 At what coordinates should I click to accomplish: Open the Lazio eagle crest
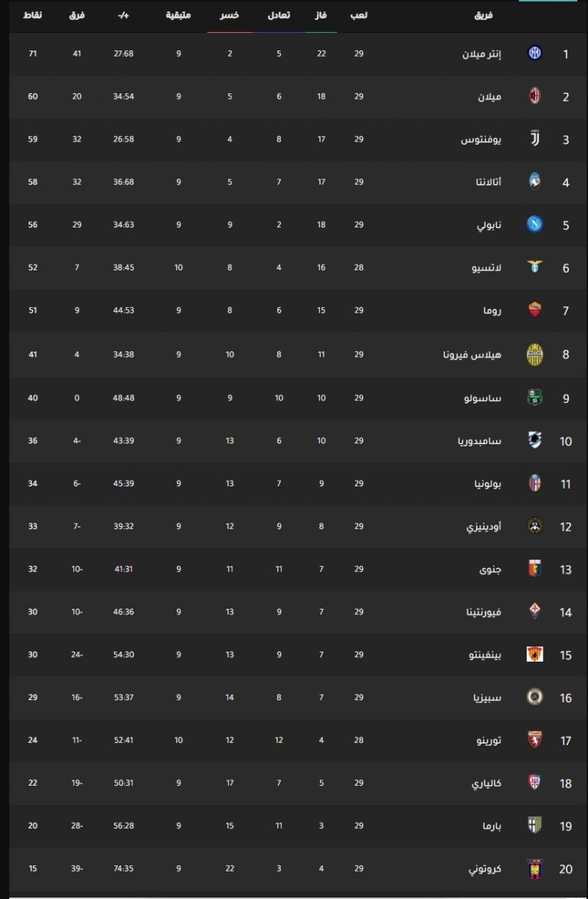coord(534,266)
